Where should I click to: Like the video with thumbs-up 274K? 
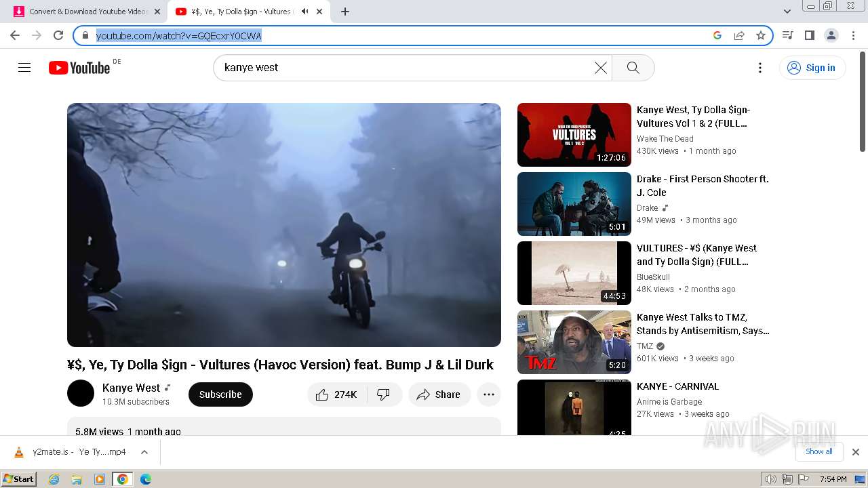pos(337,394)
